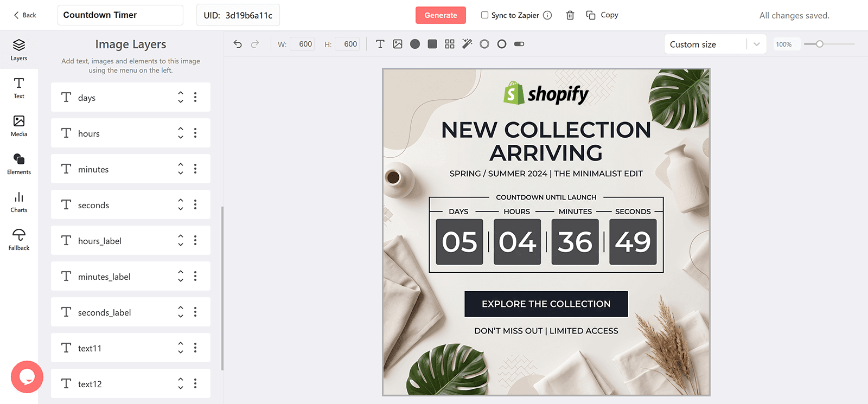Viewport: 868px width, 404px height.
Task: Reorder the minutes_label layer arrows
Action: click(x=181, y=276)
